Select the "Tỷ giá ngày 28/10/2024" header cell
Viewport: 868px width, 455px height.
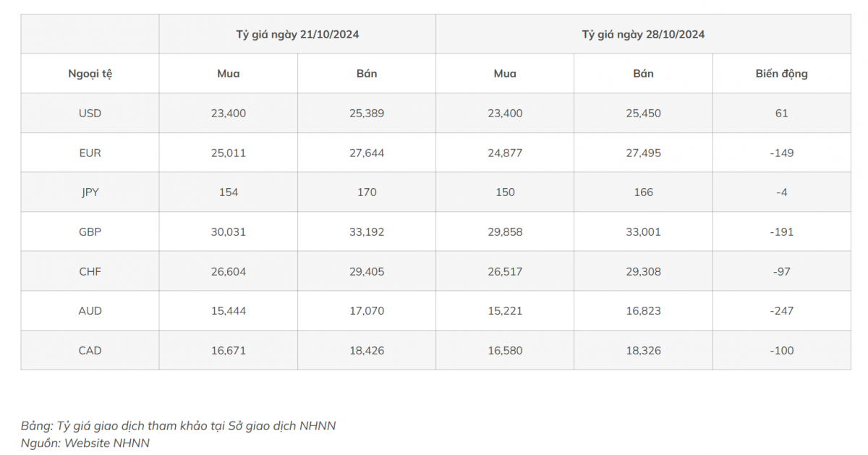tap(643, 34)
